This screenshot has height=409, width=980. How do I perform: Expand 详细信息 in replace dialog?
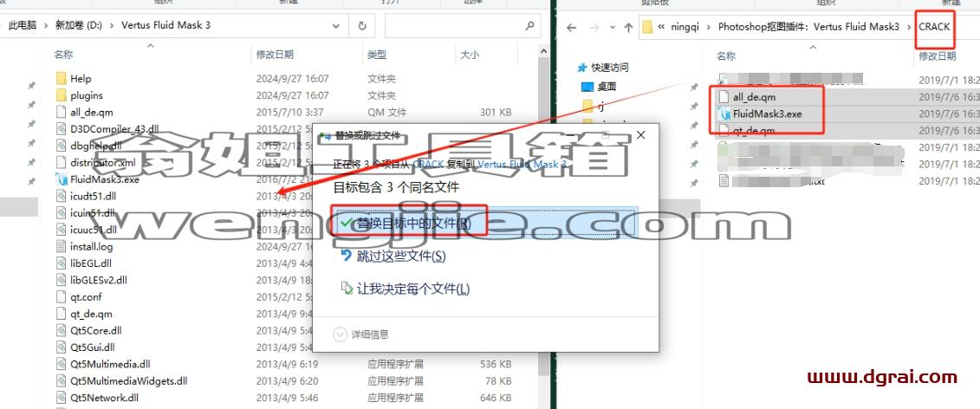point(361,334)
